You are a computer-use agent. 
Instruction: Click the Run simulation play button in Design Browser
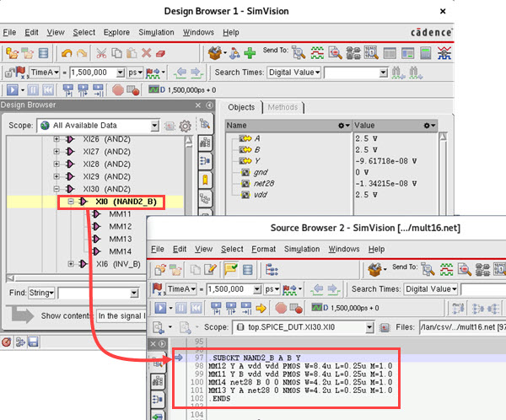pyautogui.click(x=13, y=89)
